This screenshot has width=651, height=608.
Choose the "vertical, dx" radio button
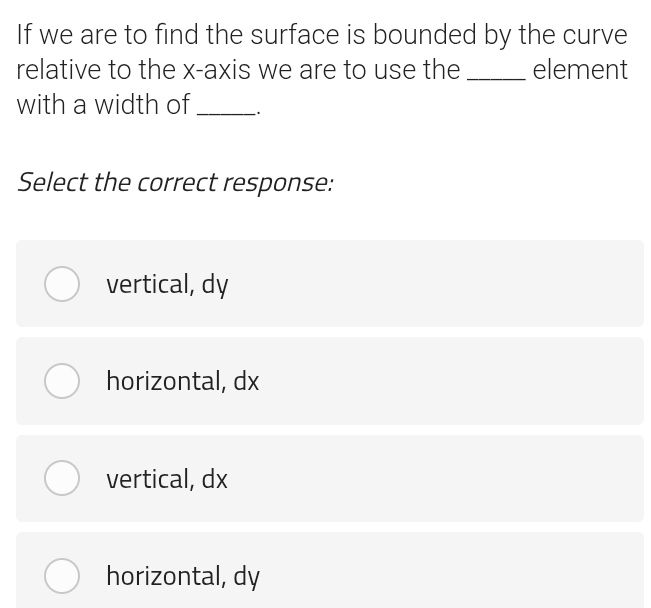[x=62, y=478]
